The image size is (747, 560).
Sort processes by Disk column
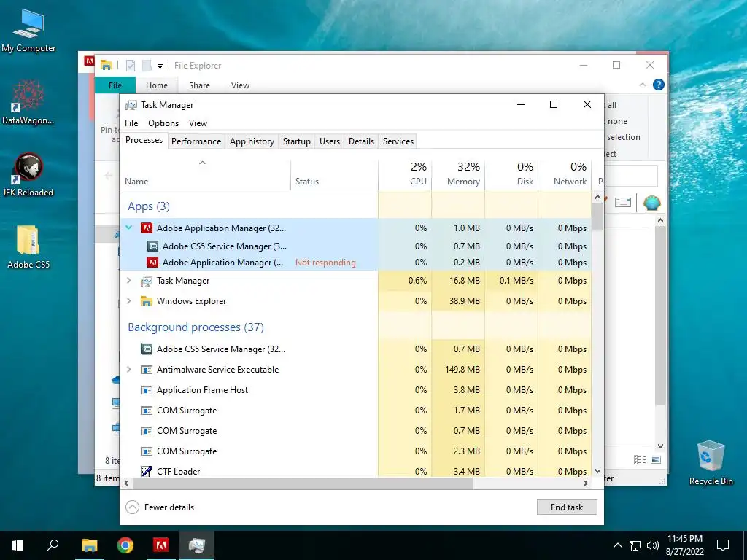click(511, 174)
